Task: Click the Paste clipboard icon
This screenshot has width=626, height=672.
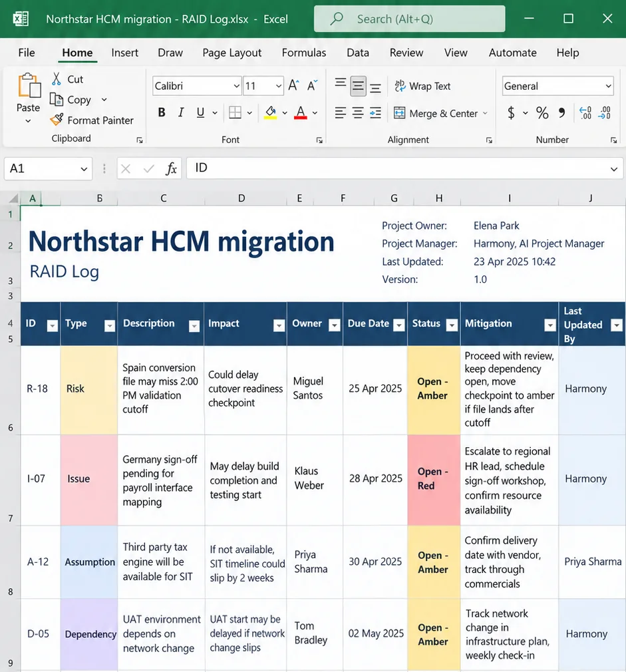Action: point(29,86)
